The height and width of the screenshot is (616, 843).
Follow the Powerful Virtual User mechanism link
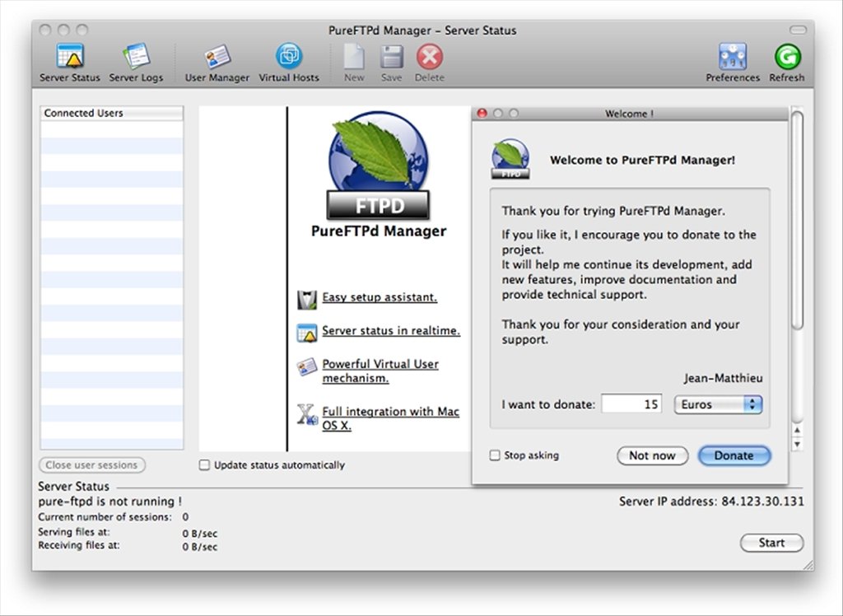coord(380,371)
